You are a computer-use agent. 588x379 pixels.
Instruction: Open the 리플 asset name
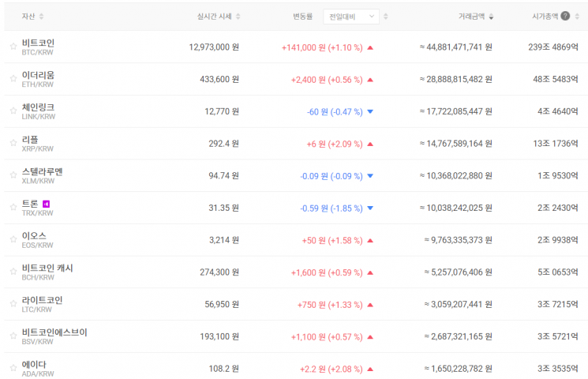(30, 140)
